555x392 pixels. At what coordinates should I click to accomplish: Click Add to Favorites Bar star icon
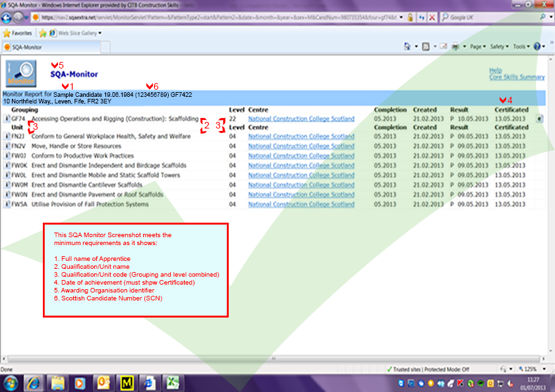pos(43,33)
